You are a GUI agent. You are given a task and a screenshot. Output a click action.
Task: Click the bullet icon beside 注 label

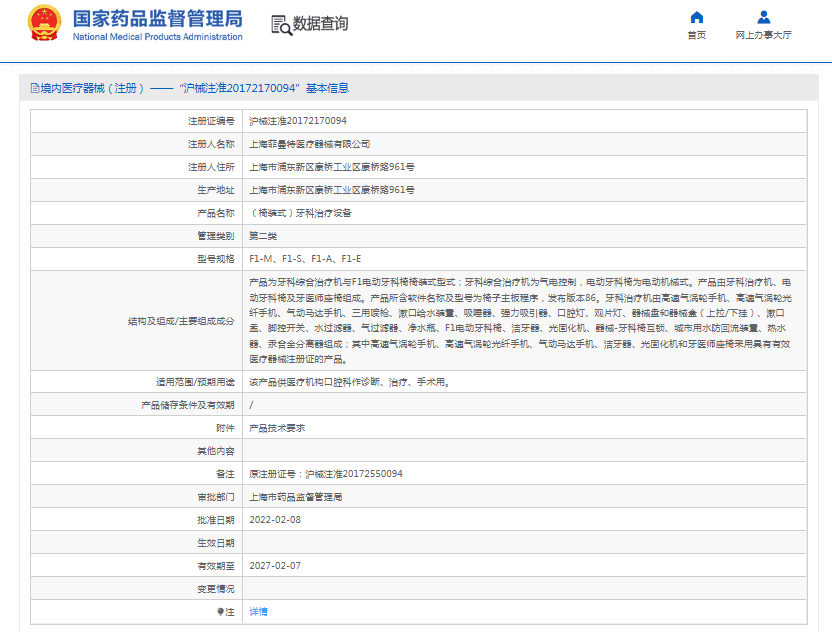click(221, 611)
